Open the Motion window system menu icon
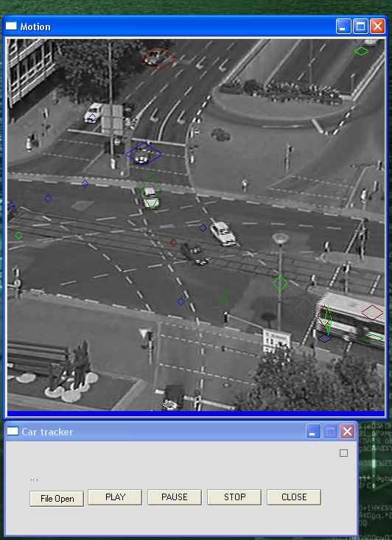The height and width of the screenshot is (540, 392). (x=11, y=27)
